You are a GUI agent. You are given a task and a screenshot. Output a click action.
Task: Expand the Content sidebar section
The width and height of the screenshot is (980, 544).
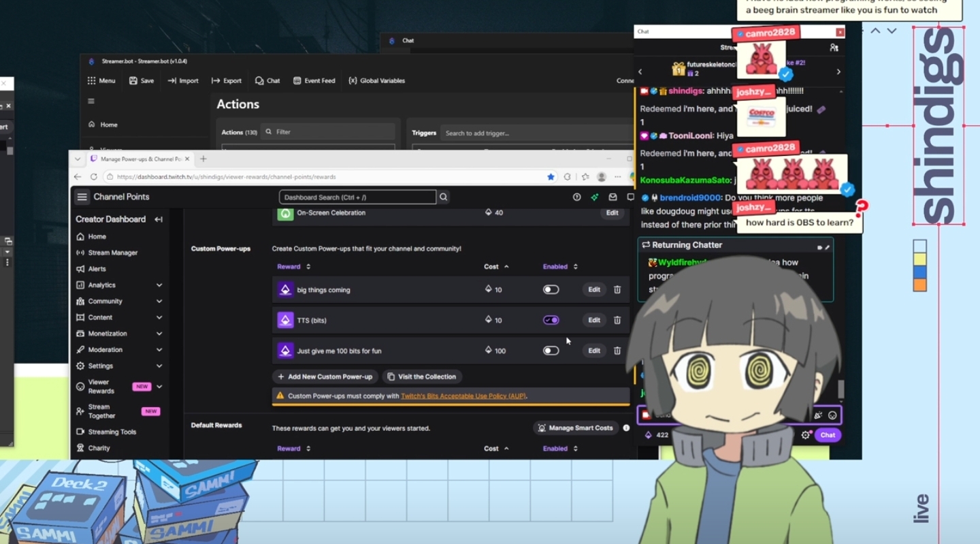(159, 317)
